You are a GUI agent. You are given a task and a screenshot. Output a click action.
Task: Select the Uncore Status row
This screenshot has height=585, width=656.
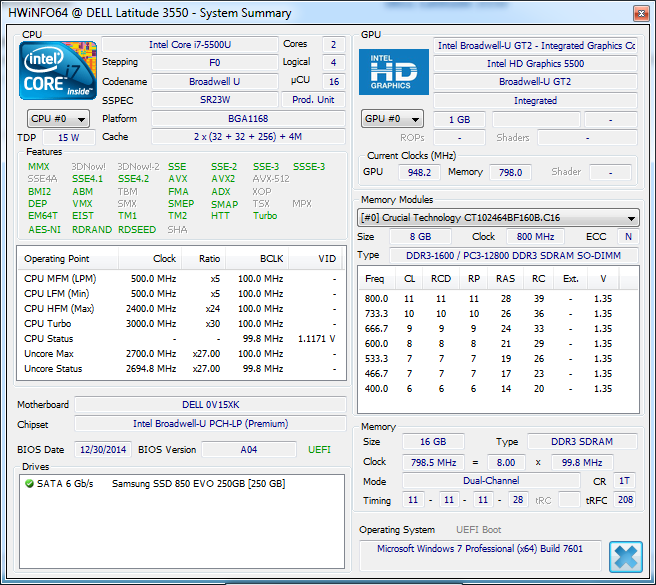click(x=181, y=369)
